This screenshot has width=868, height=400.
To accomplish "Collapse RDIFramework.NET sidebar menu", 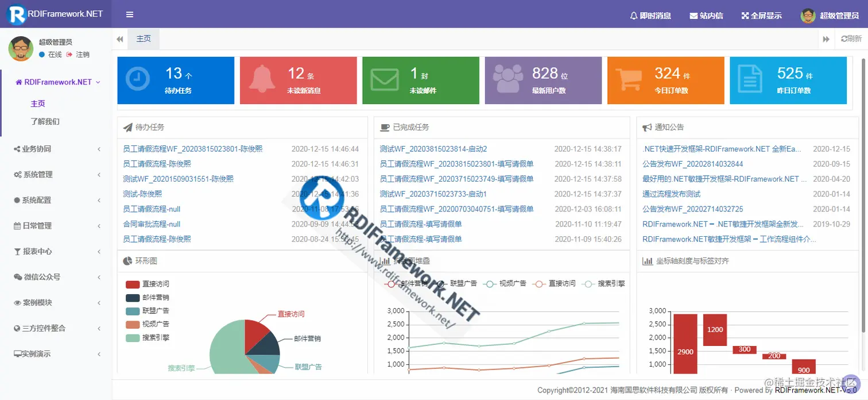I will tap(56, 82).
